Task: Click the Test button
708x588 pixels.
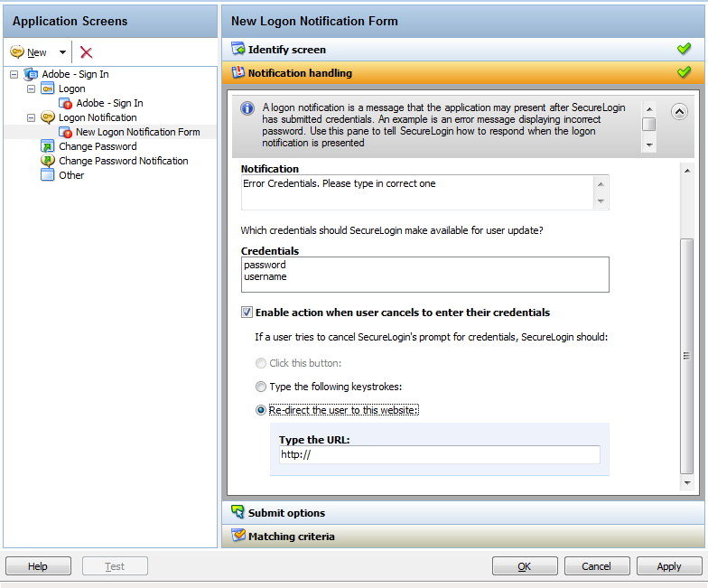Action: tap(115, 565)
